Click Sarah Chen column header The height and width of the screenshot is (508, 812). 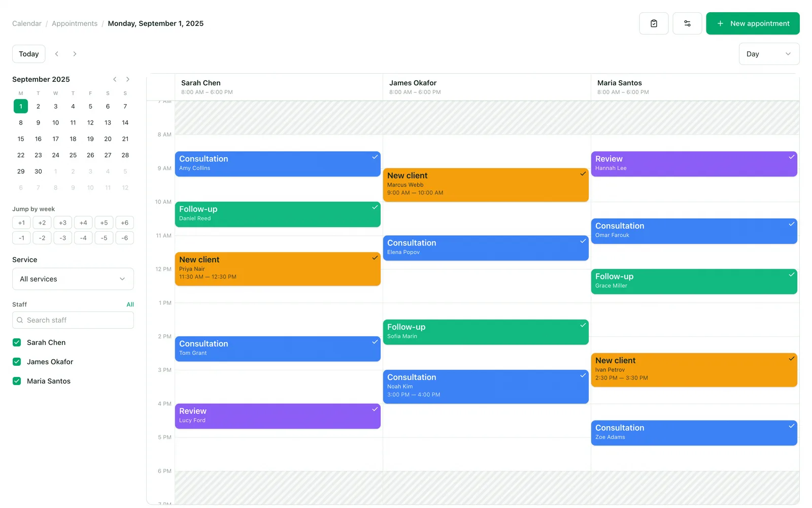tap(279, 87)
